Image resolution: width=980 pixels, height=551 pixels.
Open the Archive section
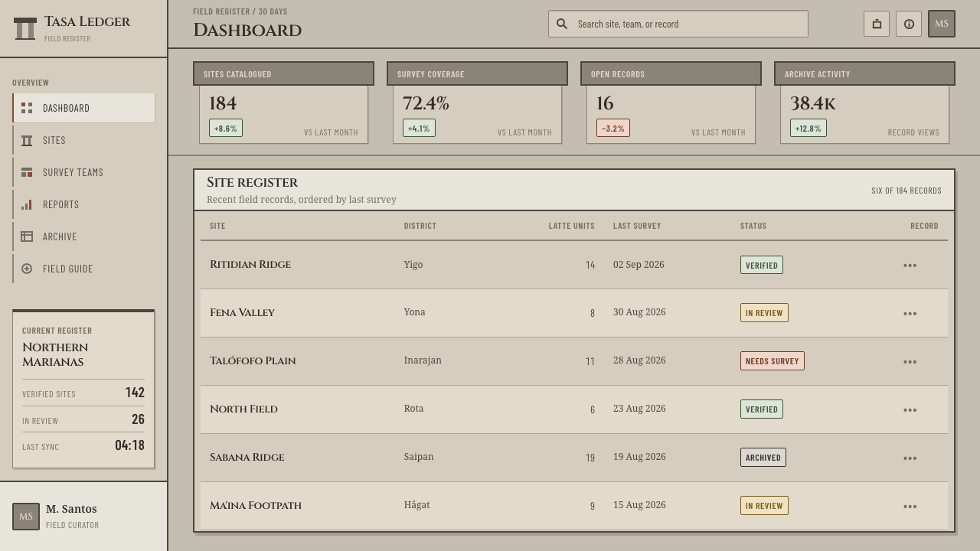click(x=84, y=236)
